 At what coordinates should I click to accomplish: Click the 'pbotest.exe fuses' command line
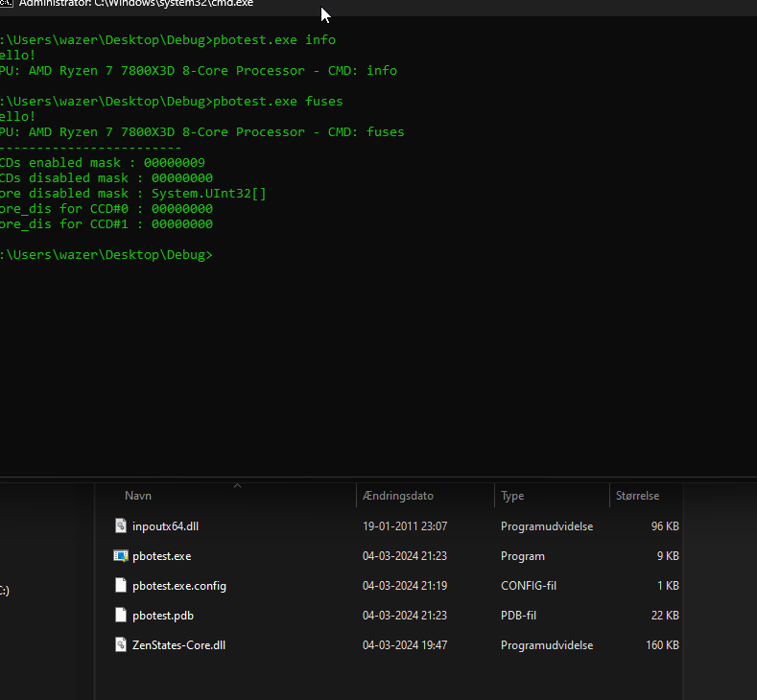pyautogui.click(x=172, y=101)
